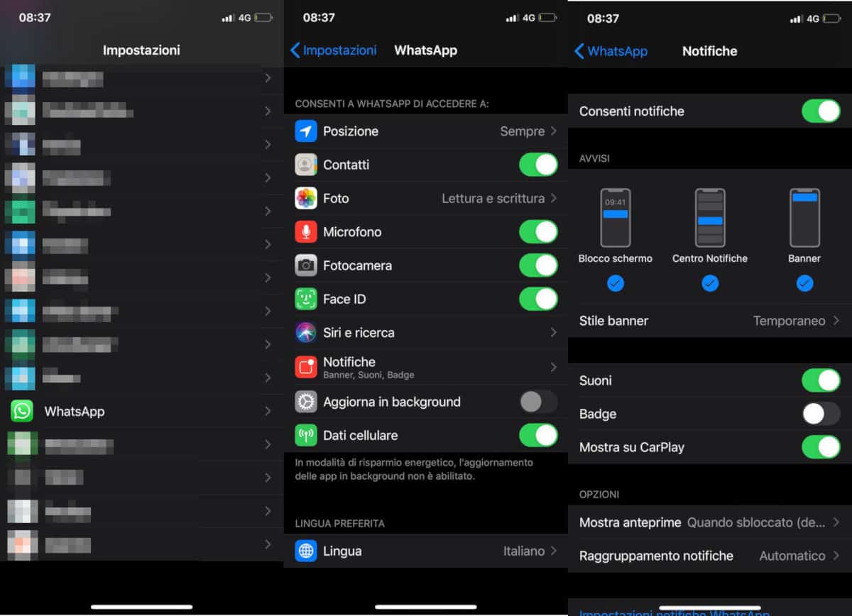
Task: Tap the Siri e ricerca icon
Action: [306, 332]
